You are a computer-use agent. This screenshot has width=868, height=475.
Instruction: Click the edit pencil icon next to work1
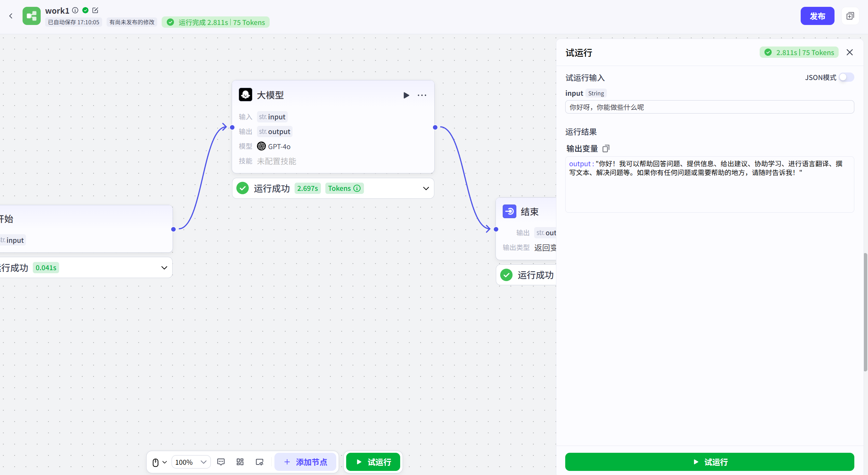click(x=95, y=10)
